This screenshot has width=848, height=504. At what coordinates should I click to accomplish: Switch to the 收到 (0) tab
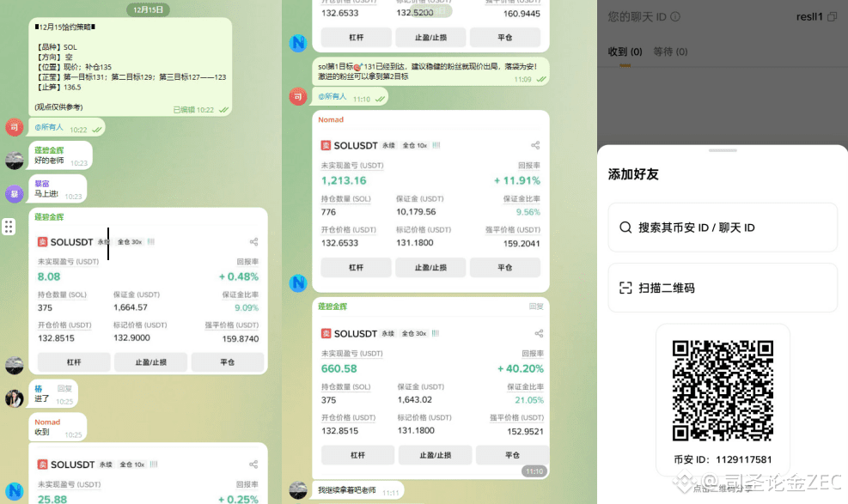(625, 52)
